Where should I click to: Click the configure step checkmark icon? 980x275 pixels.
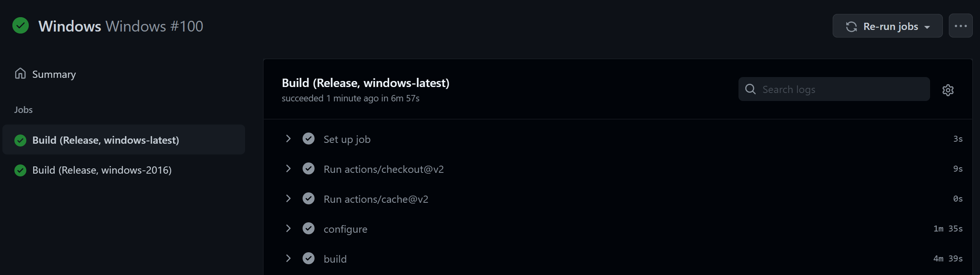click(x=308, y=229)
